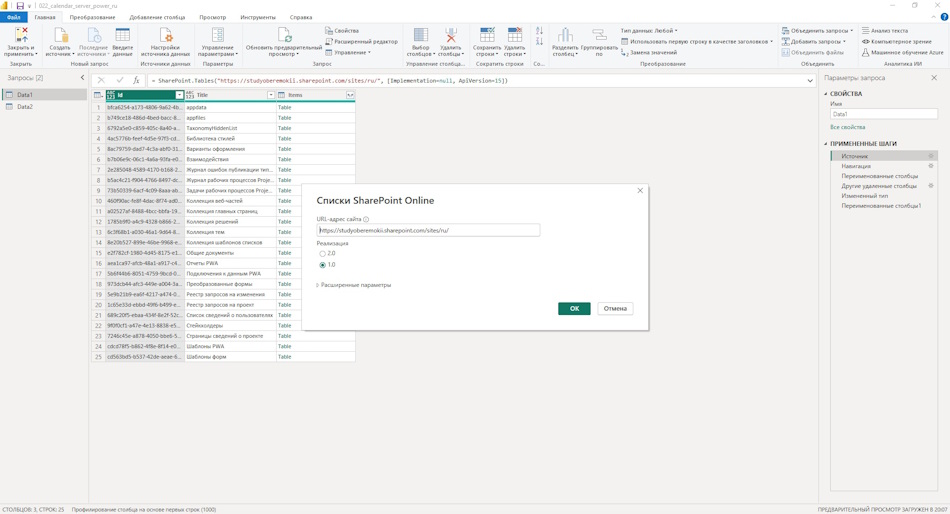
Task: Open the blue Справка help icon
Action: click(x=944, y=17)
